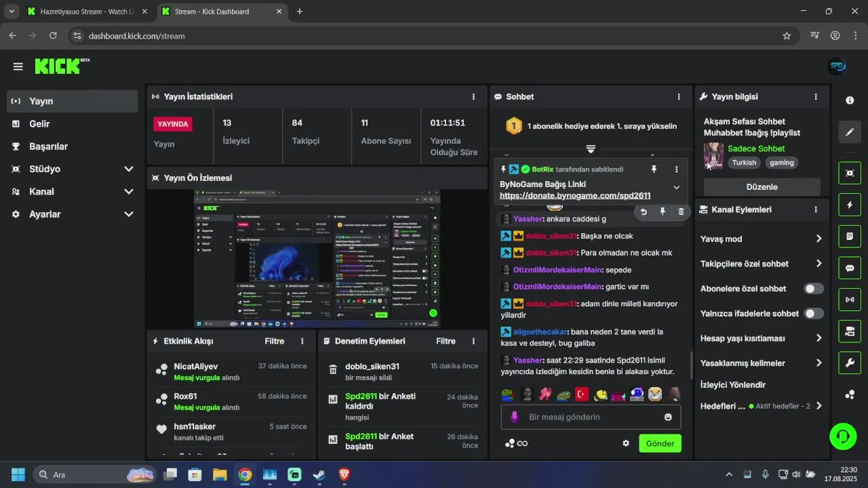Open the Windows Start menu
The image size is (868, 488).
point(18,474)
